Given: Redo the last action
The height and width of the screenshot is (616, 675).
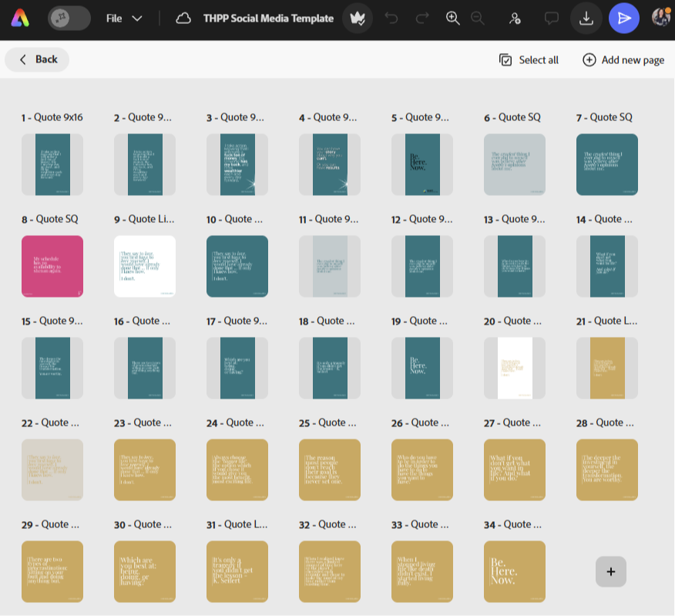Looking at the screenshot, I should tap(422, 18).
